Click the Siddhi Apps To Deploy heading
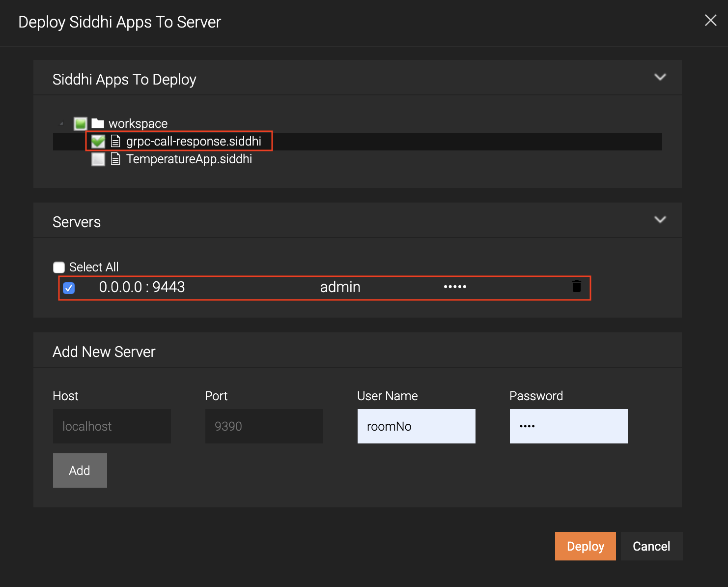 pyautogui.click(x=124, y=80)
